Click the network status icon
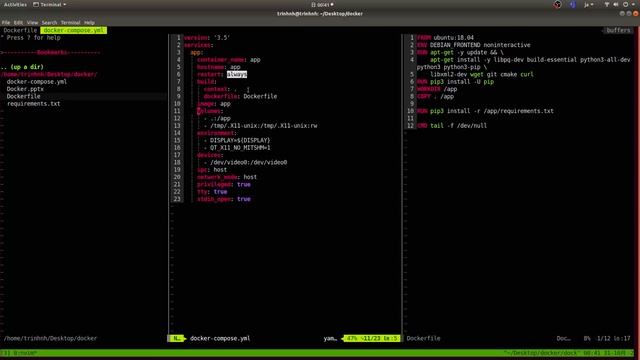 [607, 4]
